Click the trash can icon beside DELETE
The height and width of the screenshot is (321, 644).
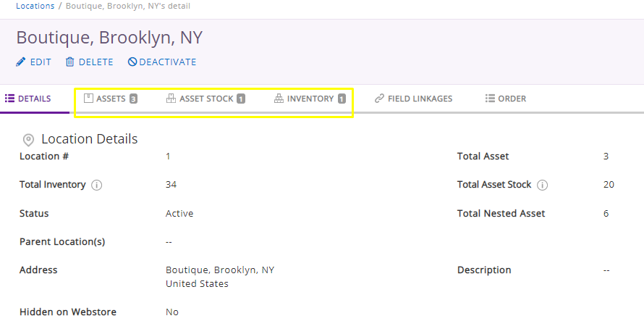click(x=69, y=62)
